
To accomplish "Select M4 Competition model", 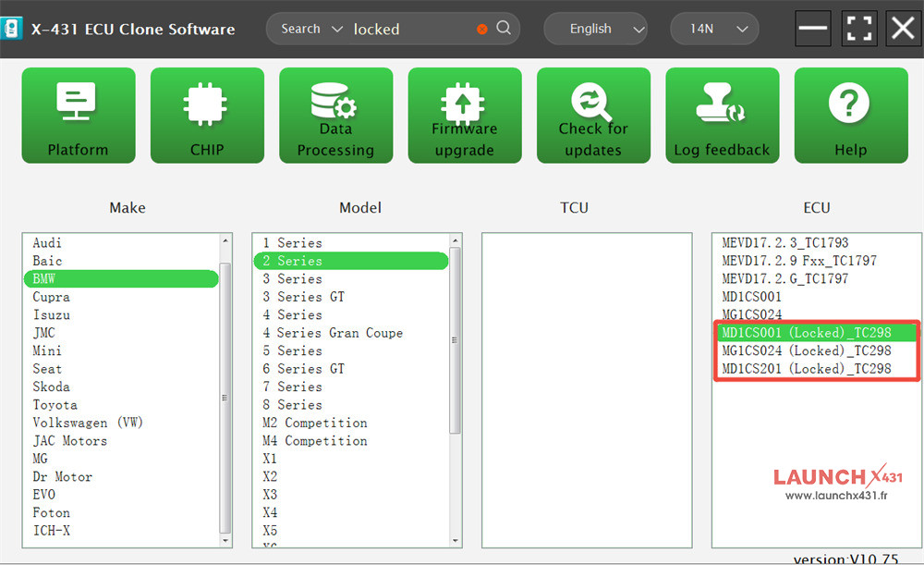I will 351,440.
